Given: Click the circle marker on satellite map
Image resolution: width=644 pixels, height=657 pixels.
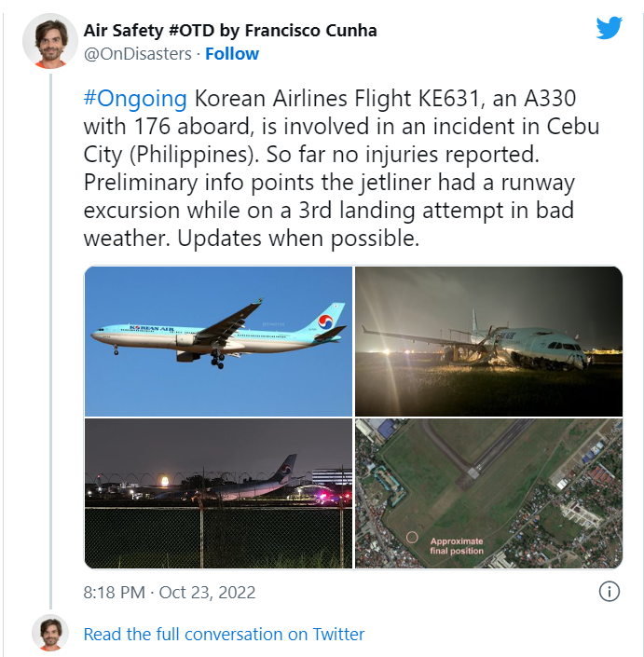Looking at the screenshot, I should pos(412,537).
